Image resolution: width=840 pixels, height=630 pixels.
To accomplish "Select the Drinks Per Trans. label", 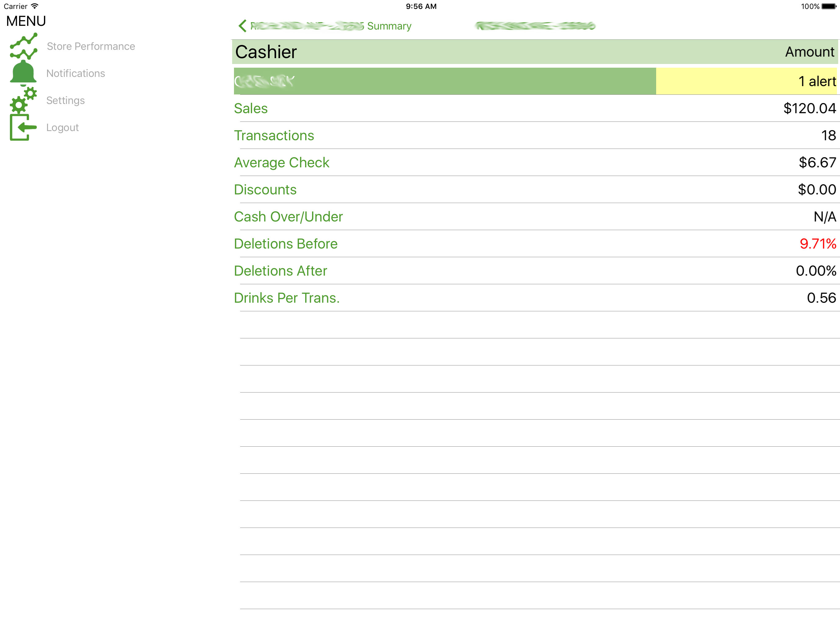I will [x=287, y=298].
